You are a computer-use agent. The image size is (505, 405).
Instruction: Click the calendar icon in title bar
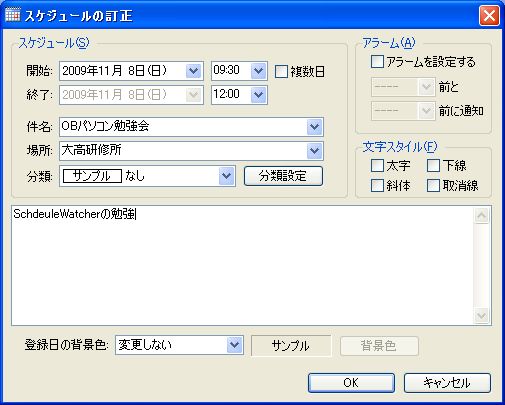(x=13, y=15)
